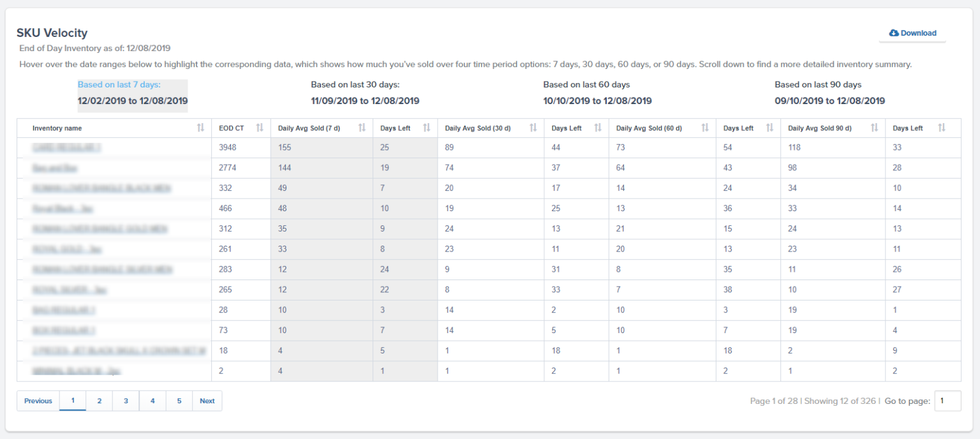Click the Go to page input field
This screenshot has width=980, height=439.
[947, 401]
